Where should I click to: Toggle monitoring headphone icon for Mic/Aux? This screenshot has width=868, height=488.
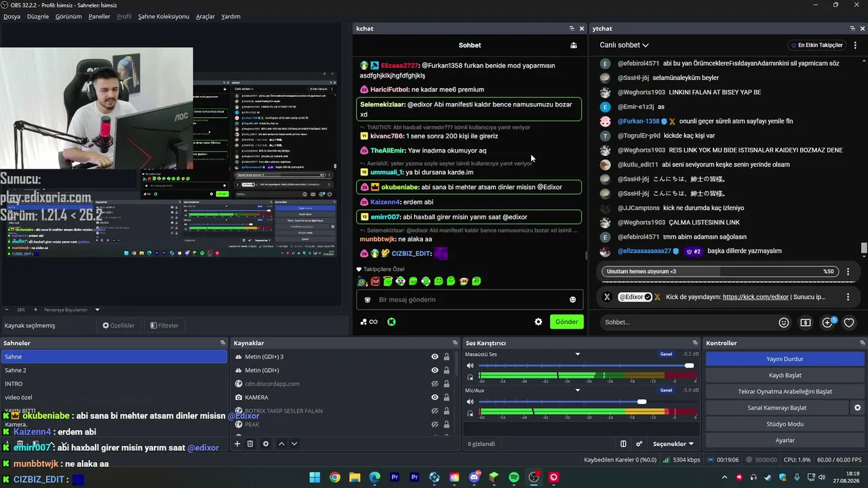[x=470, y=413]
